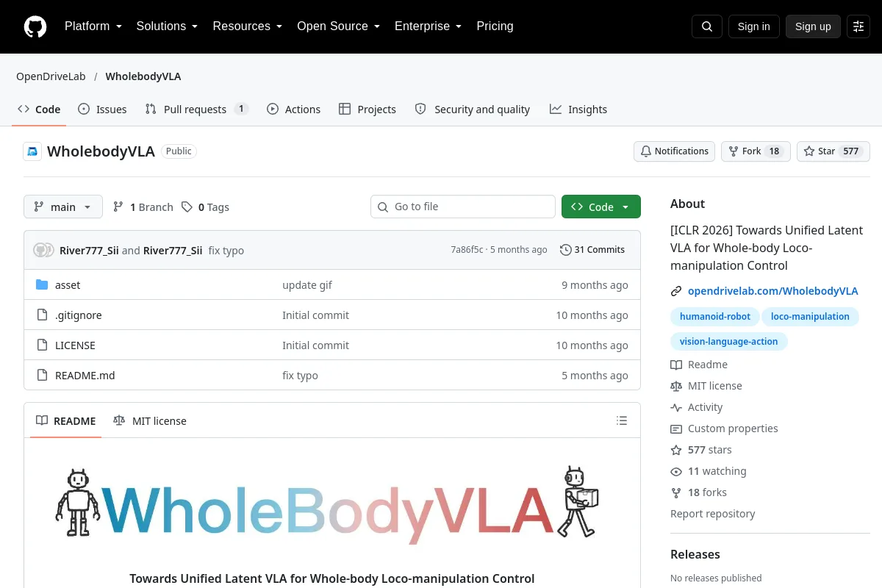
Task: Open the green Code dropdown button
Action: (x=601, y=207)
